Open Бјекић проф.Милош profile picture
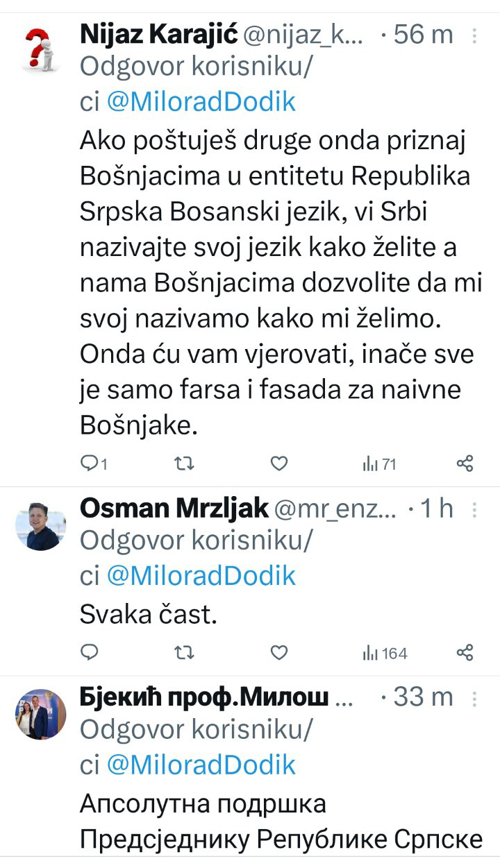The width and height of the screenshot is (500, 868). point(40,715)
